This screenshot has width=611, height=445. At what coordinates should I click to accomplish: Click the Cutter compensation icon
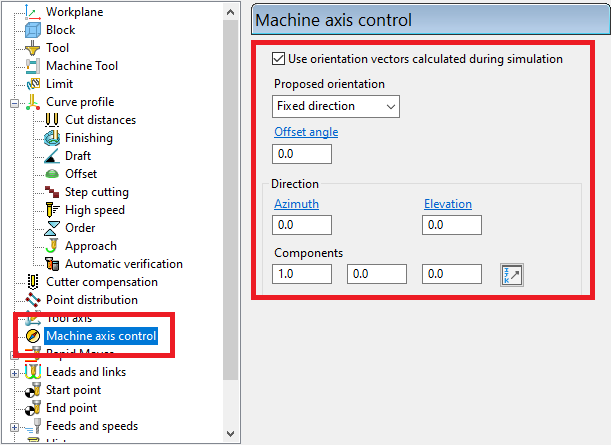32,282
